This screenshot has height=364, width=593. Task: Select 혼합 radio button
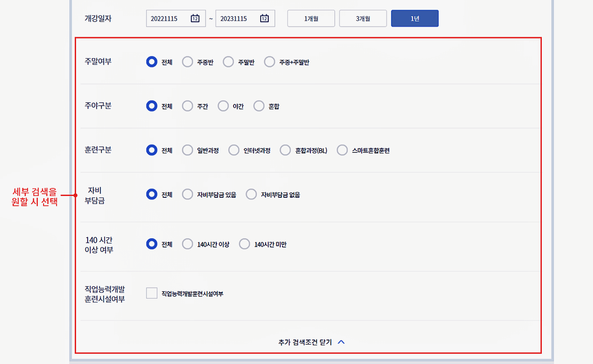click(259, 106)
